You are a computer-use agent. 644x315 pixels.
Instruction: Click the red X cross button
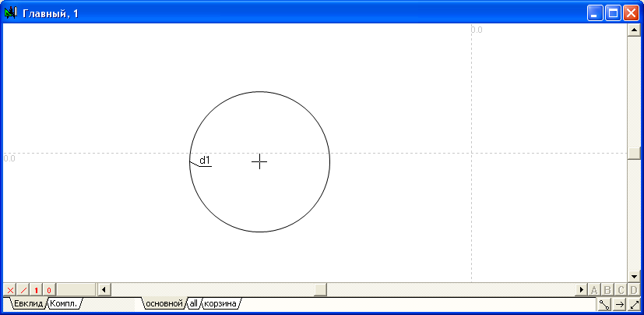coord(10,290)
